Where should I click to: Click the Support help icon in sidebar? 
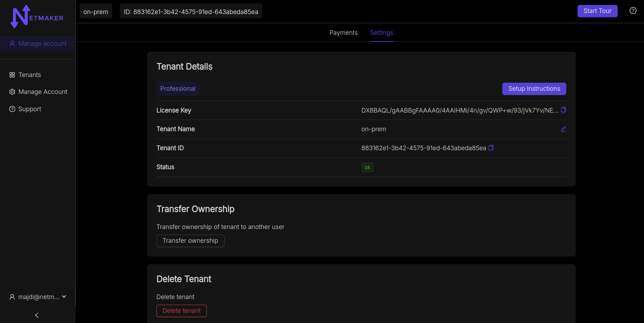[12, 109]
